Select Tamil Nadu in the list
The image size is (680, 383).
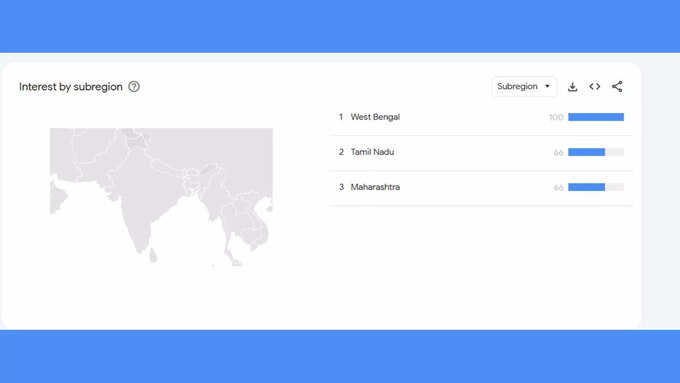pyautogui.click(x=372, y=152)
